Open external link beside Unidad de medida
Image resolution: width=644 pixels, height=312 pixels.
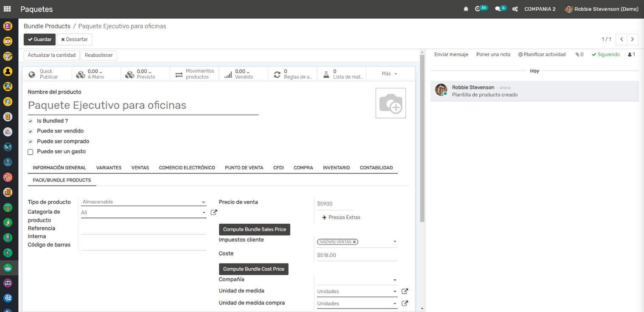(405, 291)
